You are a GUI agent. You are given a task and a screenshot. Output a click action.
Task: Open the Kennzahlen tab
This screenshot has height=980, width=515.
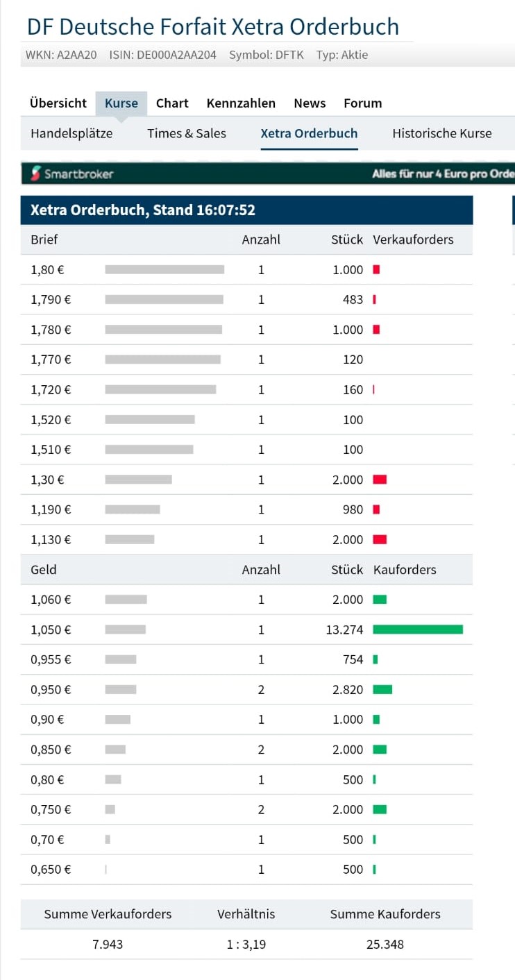[241, 103]
